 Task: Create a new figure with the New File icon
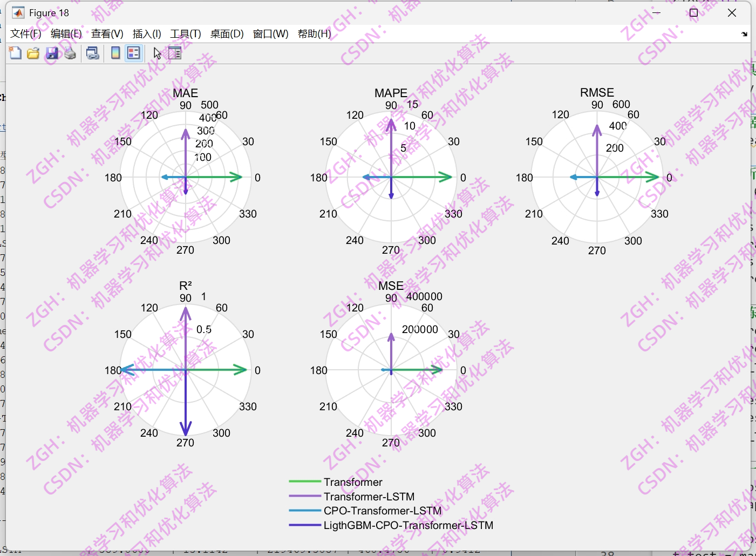(x=15, y=53)
